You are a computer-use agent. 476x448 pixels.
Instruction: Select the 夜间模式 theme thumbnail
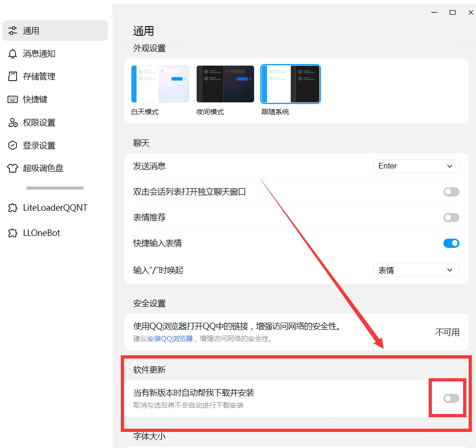[225, 84]
